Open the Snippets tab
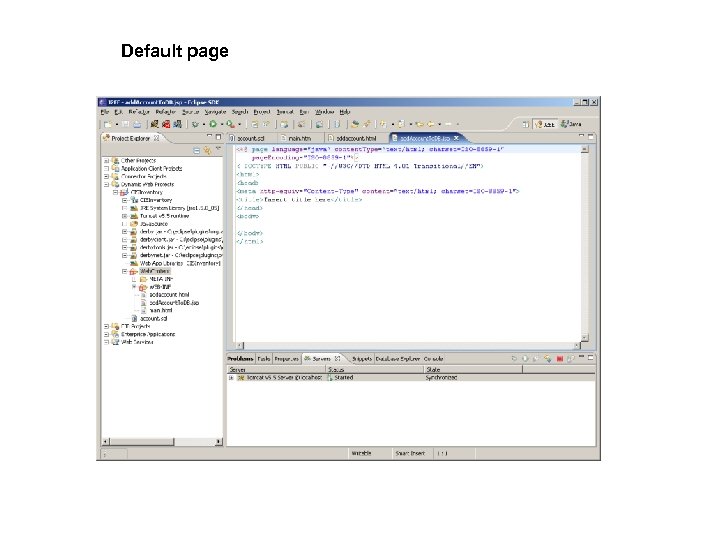 [362, 359]
